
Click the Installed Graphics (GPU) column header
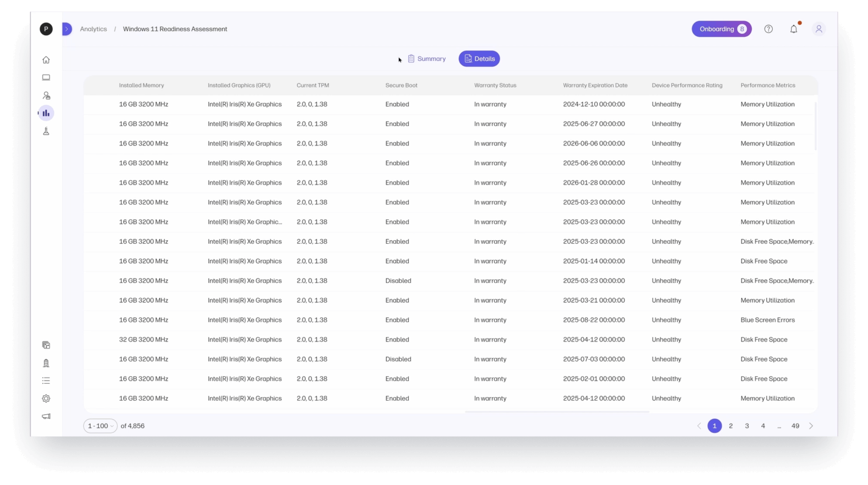coord(239,85)
